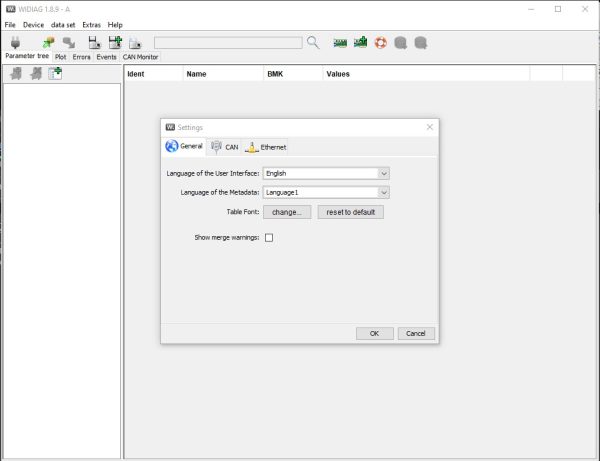This screenshot has width=600, height=461.
Task: Open the File menu
Action: pos(10,25)
